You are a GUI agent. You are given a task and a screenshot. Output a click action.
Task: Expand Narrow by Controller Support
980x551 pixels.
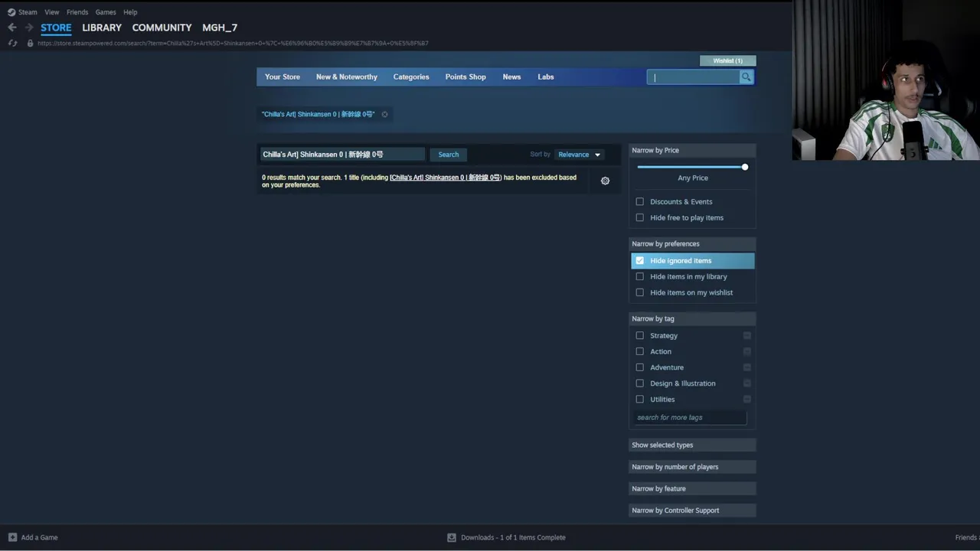pyautogui.click(x=692, y=510)
